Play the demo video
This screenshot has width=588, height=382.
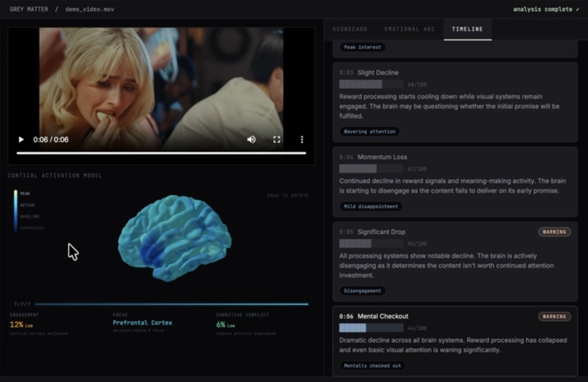click(21, 139)
